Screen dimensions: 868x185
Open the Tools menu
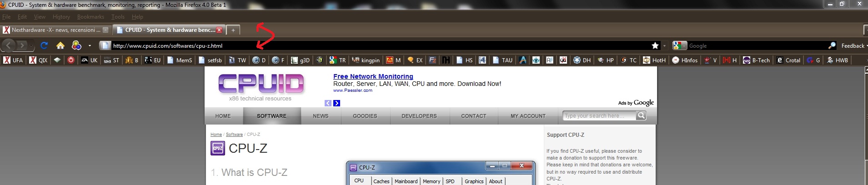(118, 17)
